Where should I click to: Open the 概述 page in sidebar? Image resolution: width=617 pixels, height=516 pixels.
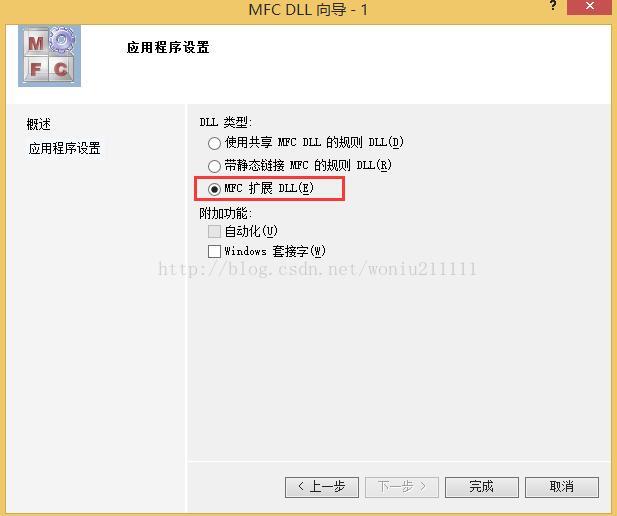tap(39, 124)
